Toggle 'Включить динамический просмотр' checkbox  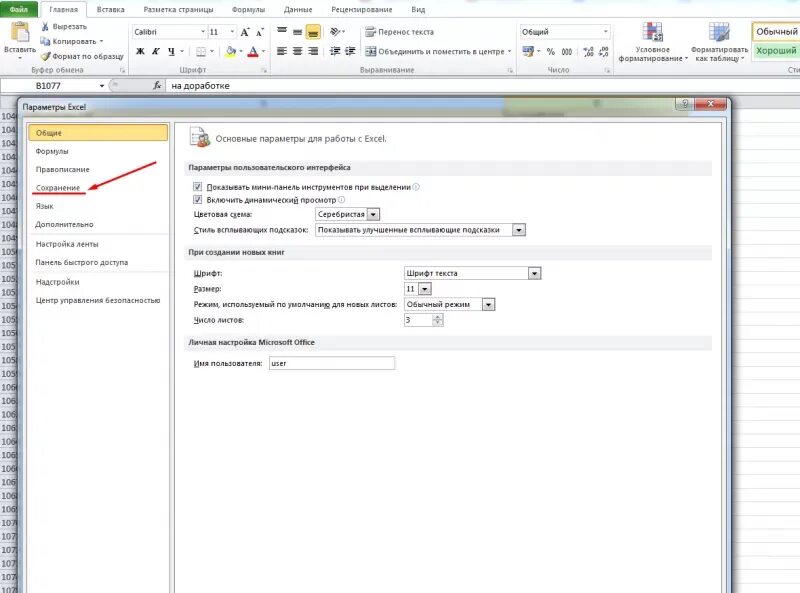pyautogui.click(x=197, y=200)
